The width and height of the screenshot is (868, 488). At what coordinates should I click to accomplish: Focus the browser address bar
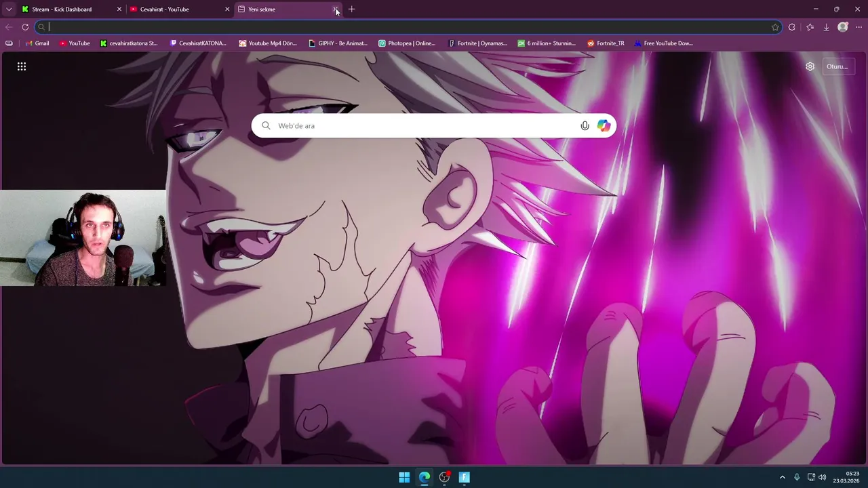click(407, 27)
